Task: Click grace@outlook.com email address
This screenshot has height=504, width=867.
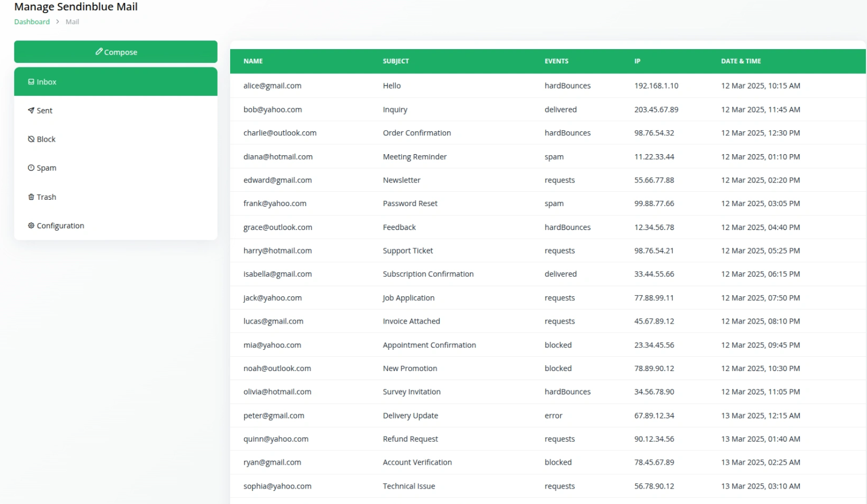Action: click(278, 227)
